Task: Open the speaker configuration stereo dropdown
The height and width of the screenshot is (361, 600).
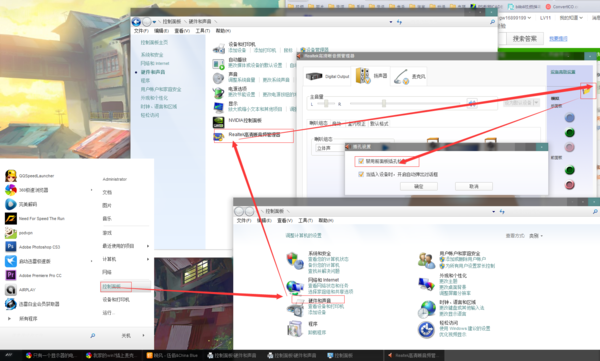Action: [x=329, y=148]
